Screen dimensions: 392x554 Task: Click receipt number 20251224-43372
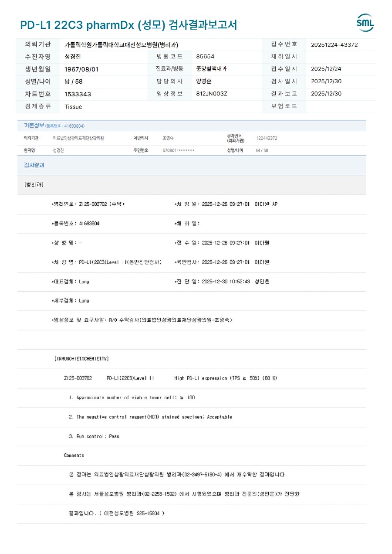click(x=335, y=44)
